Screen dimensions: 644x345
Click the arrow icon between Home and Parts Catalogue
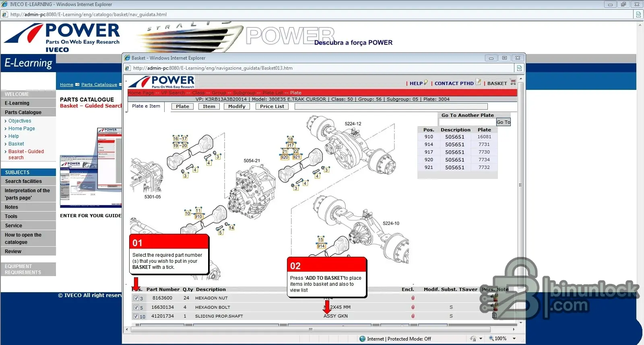pyautogui.click(x=77, y=85)
